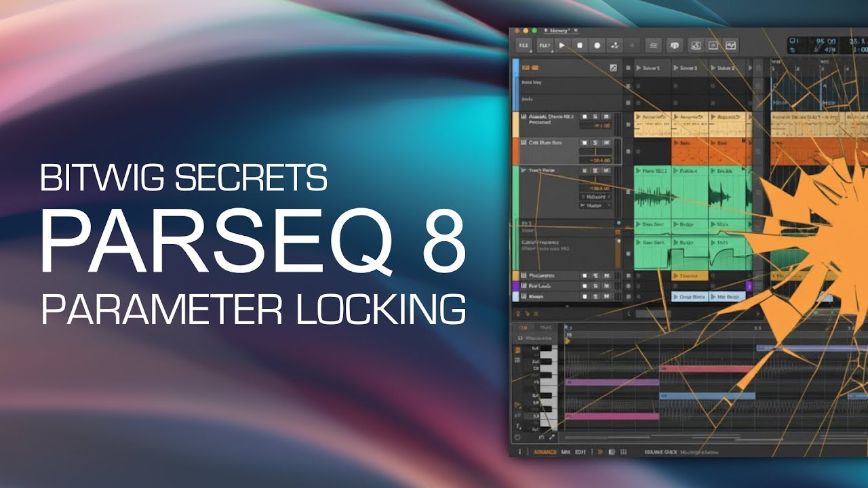The width and height of the screenshot is (868, 488).
Task: Mute the tan drum track
Action: [x=606, y=117]
